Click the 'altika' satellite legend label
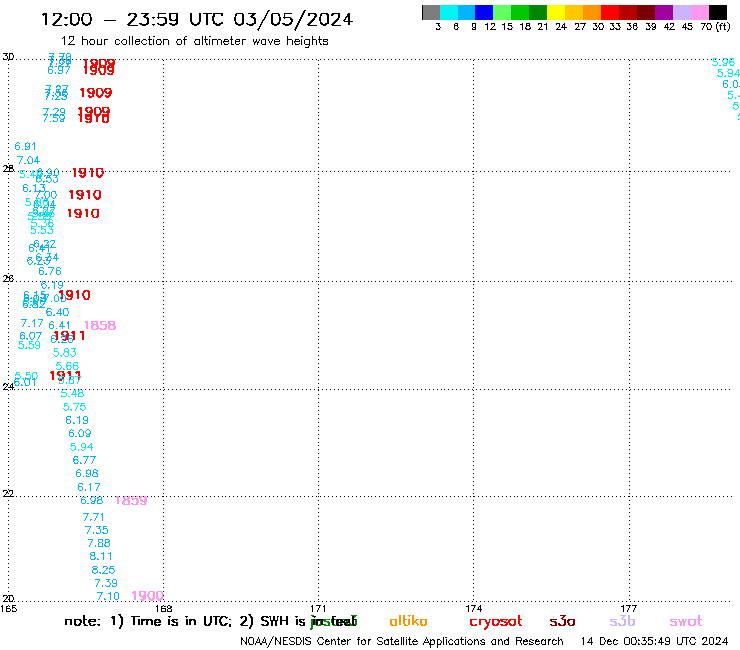 [408, 621]
